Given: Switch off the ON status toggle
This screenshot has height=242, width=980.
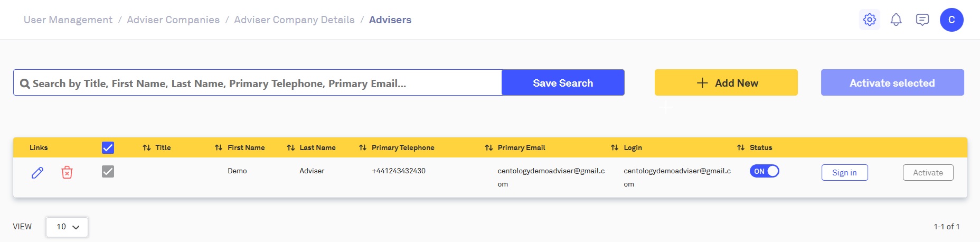Looking at the screenshot, I should pos(764,171).
